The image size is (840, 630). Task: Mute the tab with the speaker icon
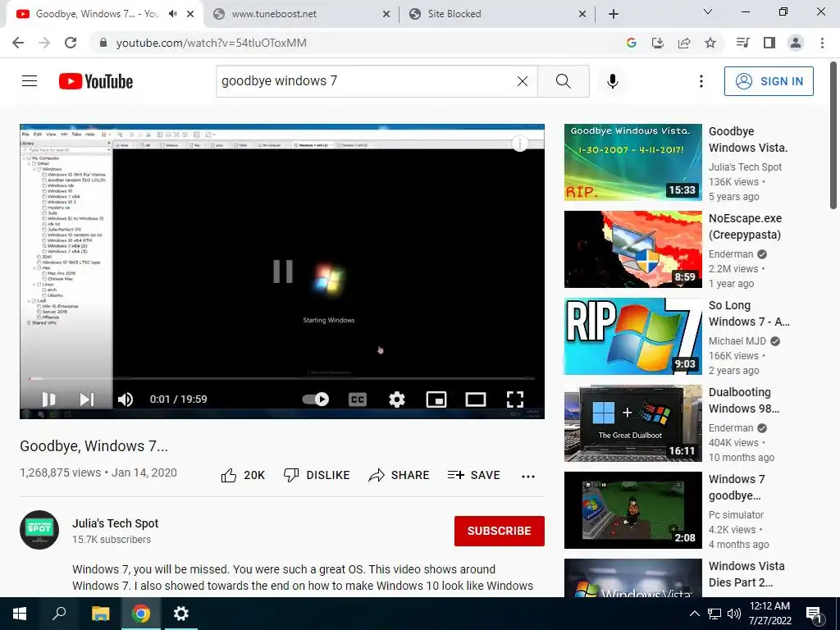(172, 14)
